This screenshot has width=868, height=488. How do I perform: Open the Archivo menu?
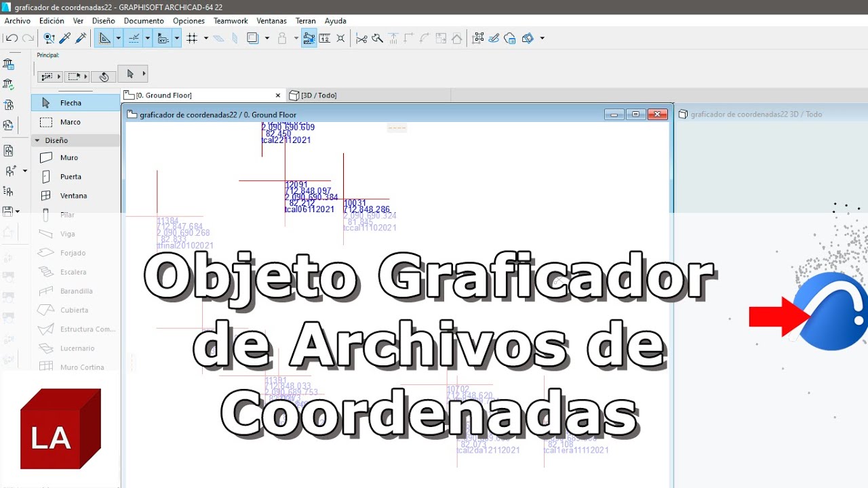[18, 21]
